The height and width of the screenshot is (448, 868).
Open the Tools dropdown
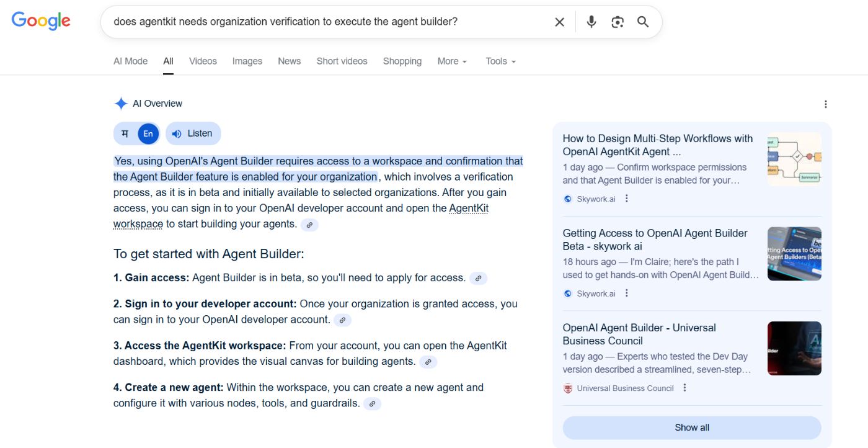[x=500, y=61]
